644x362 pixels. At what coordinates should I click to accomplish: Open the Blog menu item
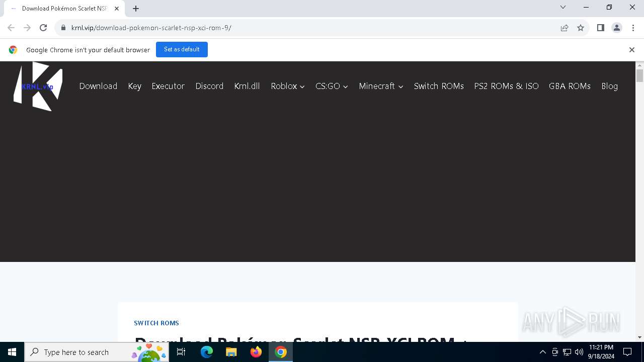609,86
